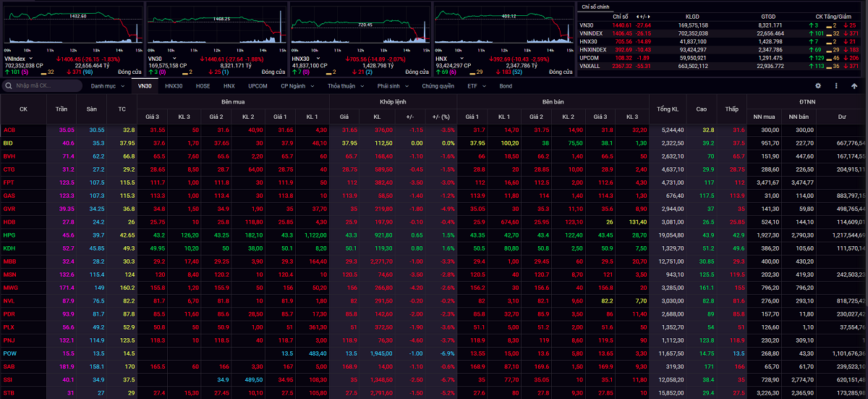Click the left arrow beside +/- header
Image resolution: width=868 pixels, height=399 pixels.
point(636,16)
